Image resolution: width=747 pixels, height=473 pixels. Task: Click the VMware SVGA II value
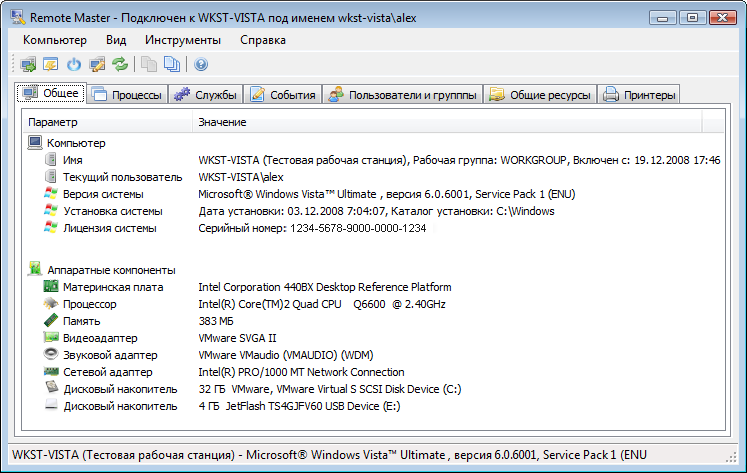tap(237, 338)
